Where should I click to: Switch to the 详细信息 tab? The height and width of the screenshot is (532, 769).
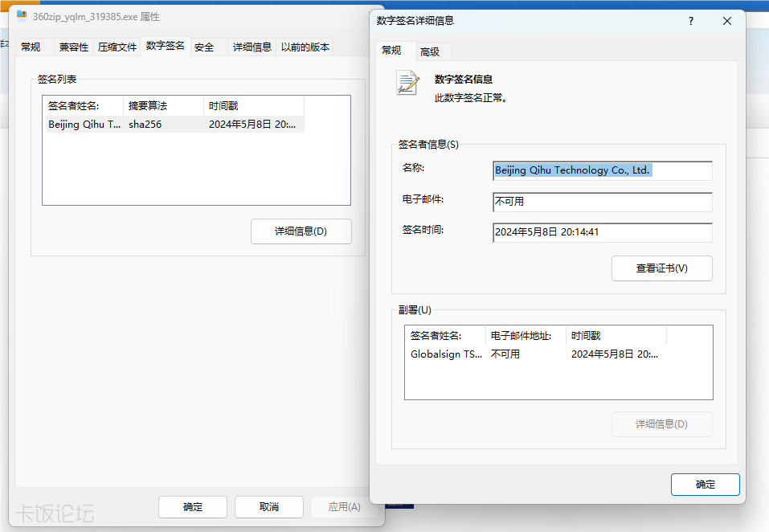tap(252, 47)
